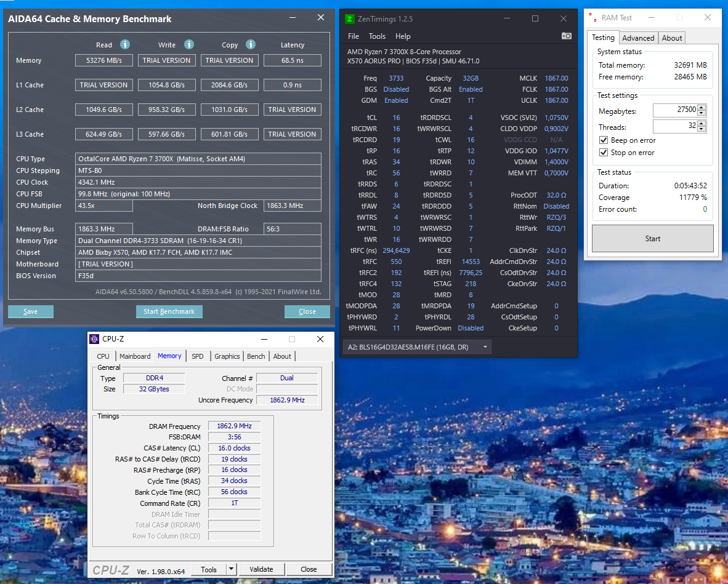Click the Validate button in CPU-Z
Viewport: 728px width, 584px height.
pos(261,569)
